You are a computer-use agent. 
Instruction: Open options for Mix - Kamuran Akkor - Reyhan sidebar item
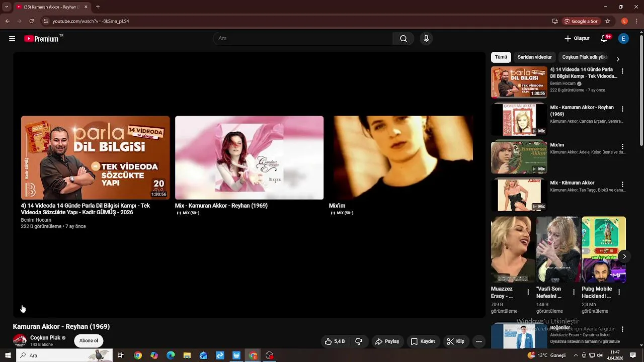(622, 109)
